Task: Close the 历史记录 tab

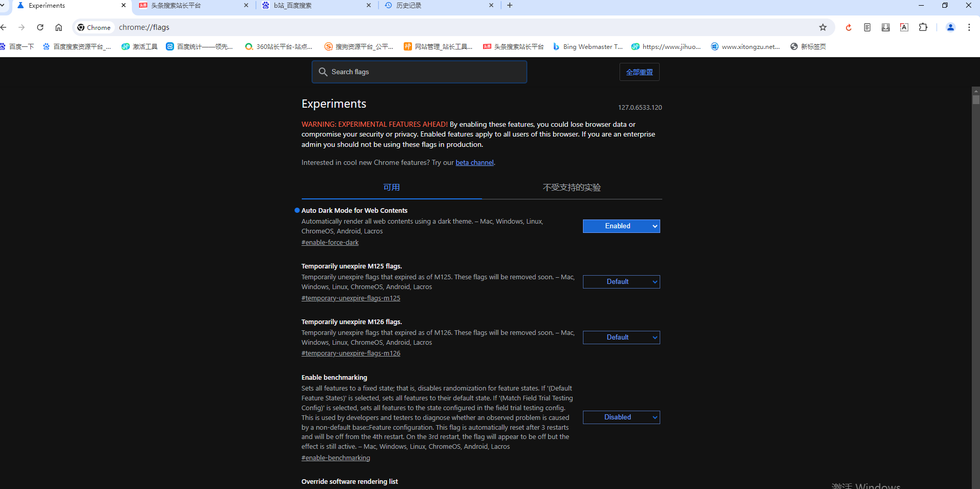Action: 491,5
